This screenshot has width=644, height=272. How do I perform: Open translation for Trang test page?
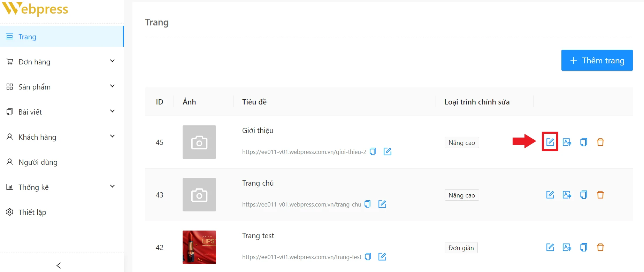point(567,247)
